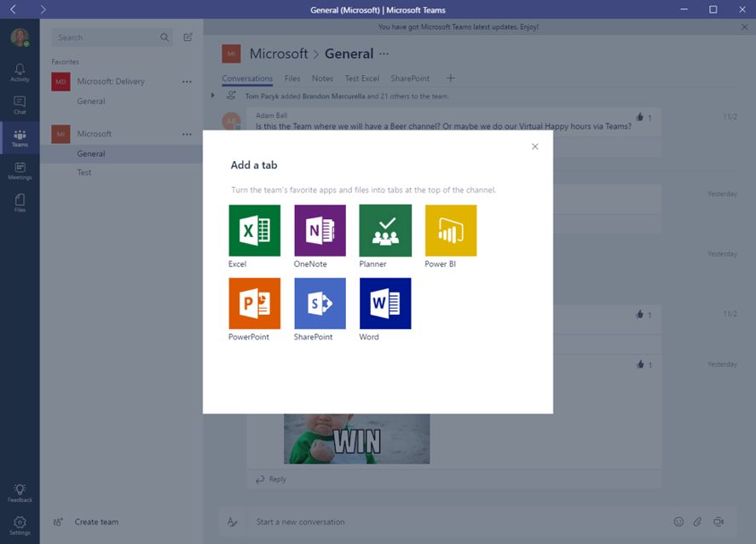Open more options for Microsoft team
756x544 pixels.
tap(187, 134)
